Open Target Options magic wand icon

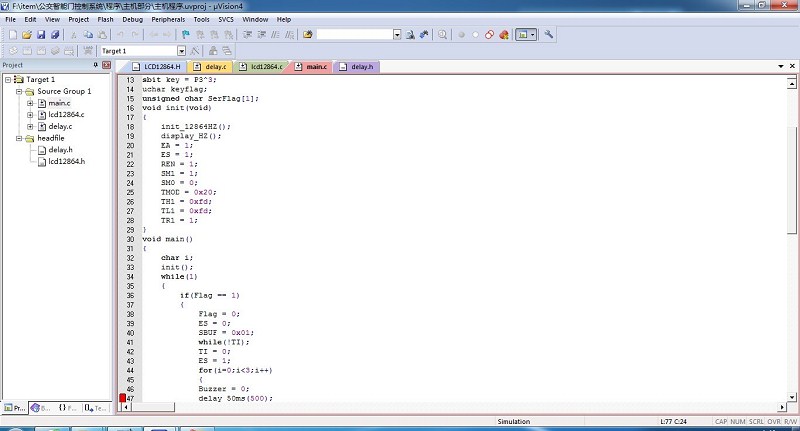(196, 50)
